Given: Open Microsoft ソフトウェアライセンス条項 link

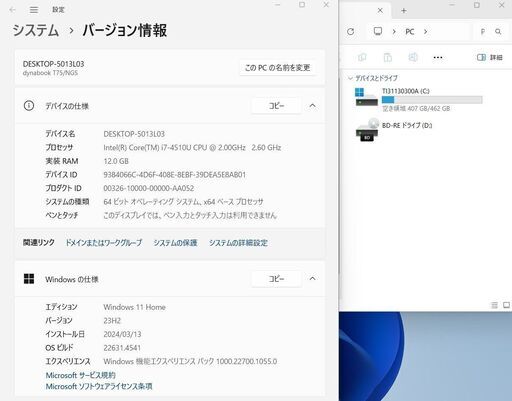Looking at the screenshot, I should [x=99, y=386].
